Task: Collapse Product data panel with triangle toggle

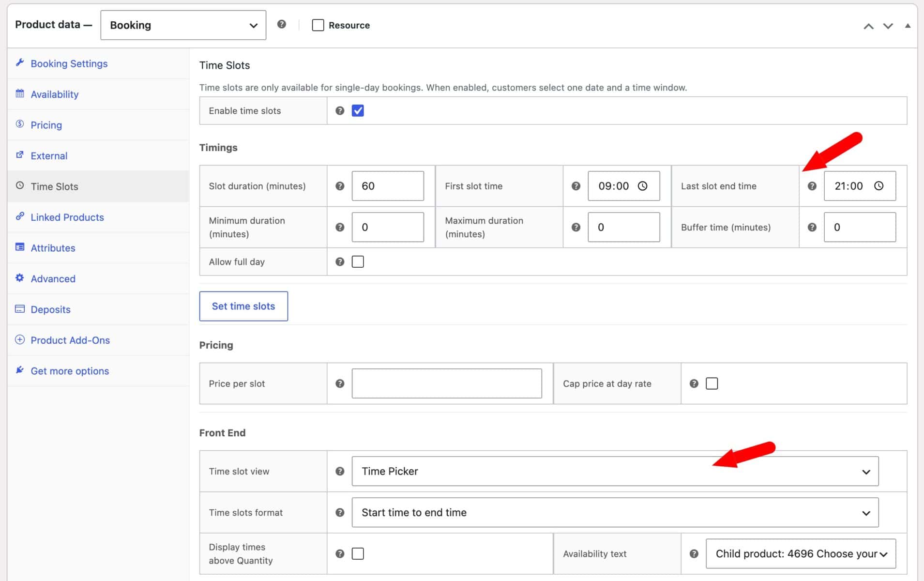Action: tap(908, 26)
